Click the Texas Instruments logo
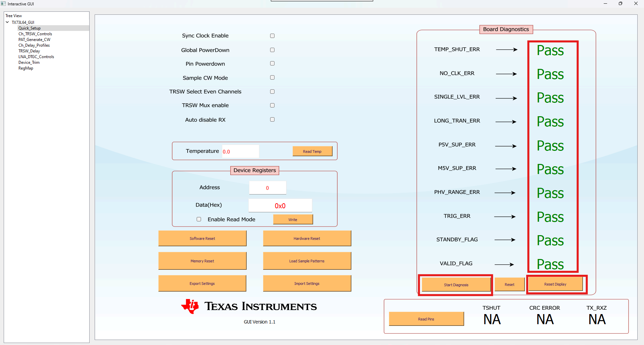Image resolution: width=644 pixels, height=345 pixels. (x=249, y=306)
